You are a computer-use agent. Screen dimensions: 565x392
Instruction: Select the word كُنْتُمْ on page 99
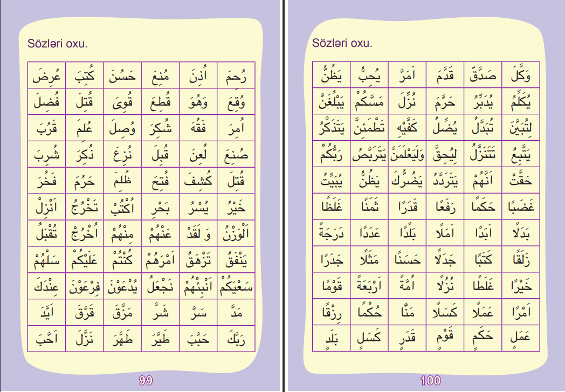122,261
